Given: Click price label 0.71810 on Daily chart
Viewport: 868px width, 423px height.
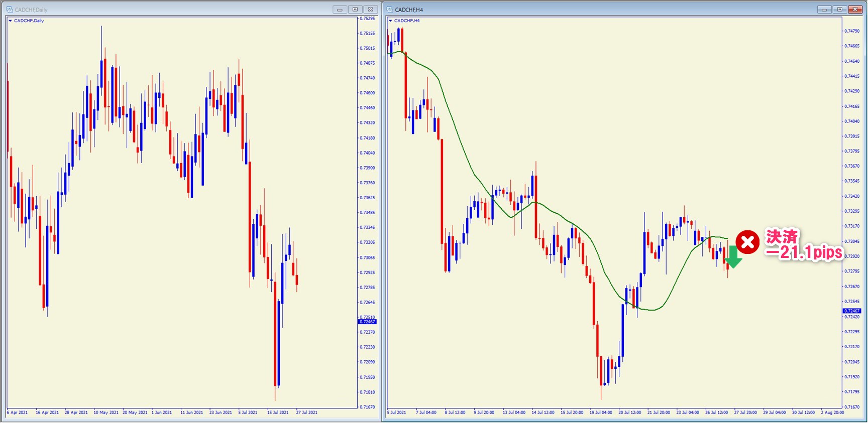Looking at the screenshot, I should [x=367, y=392].
